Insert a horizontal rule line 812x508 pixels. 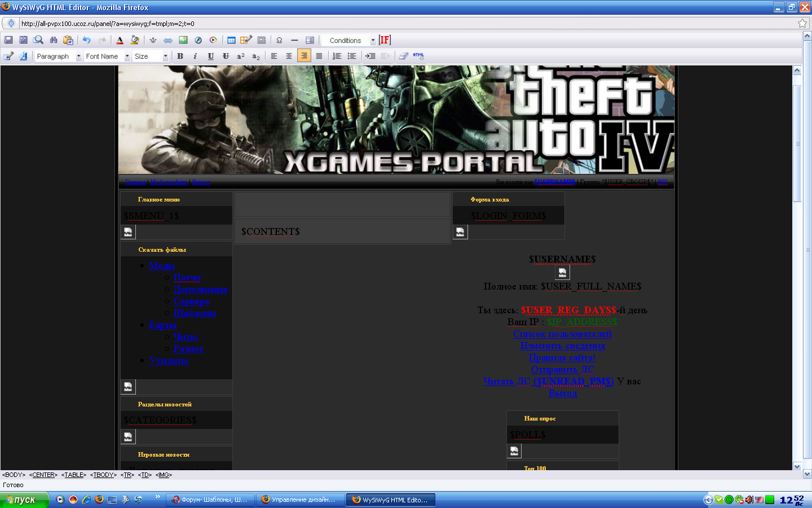(x=294, y=40)
